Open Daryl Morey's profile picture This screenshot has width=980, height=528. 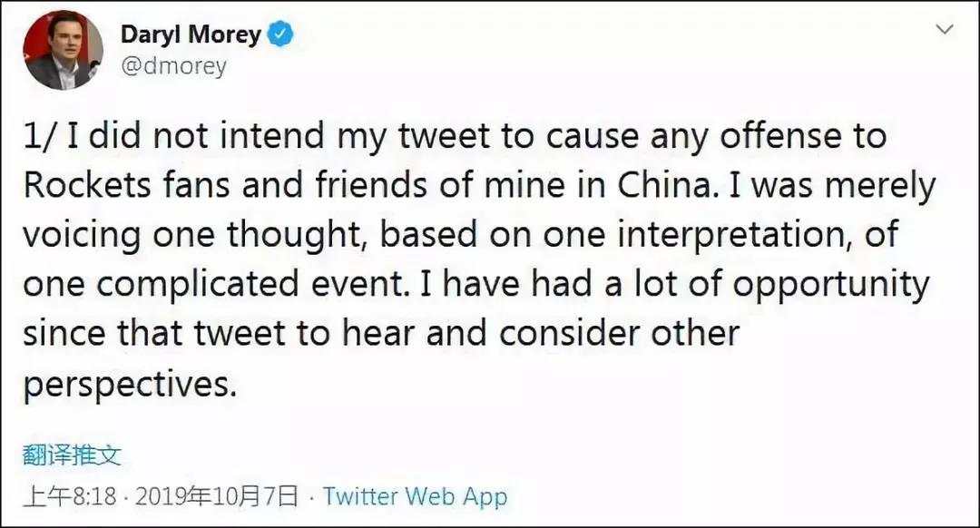[64, 50]
